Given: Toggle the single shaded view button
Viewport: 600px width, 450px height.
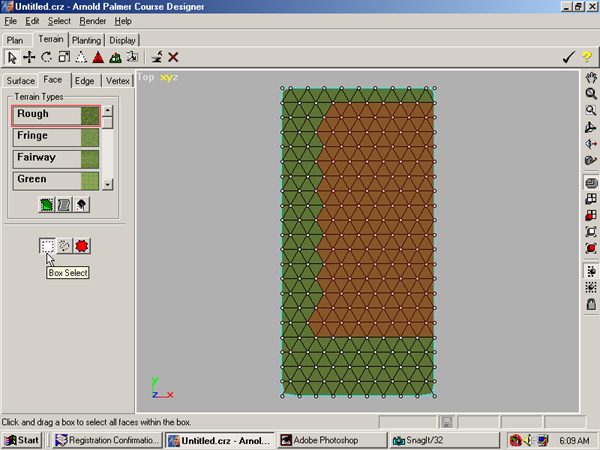Looking at the screenshot, I should tap(591, 183).
